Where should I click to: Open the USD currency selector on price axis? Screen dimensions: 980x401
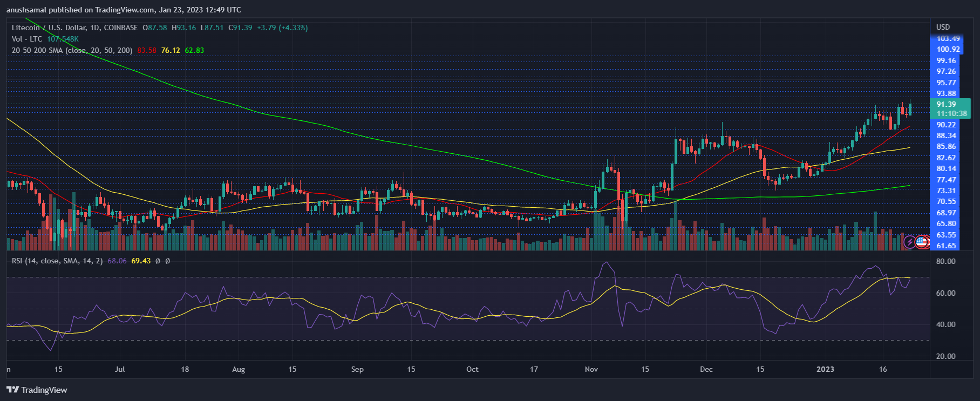click(x=943, y=27)
